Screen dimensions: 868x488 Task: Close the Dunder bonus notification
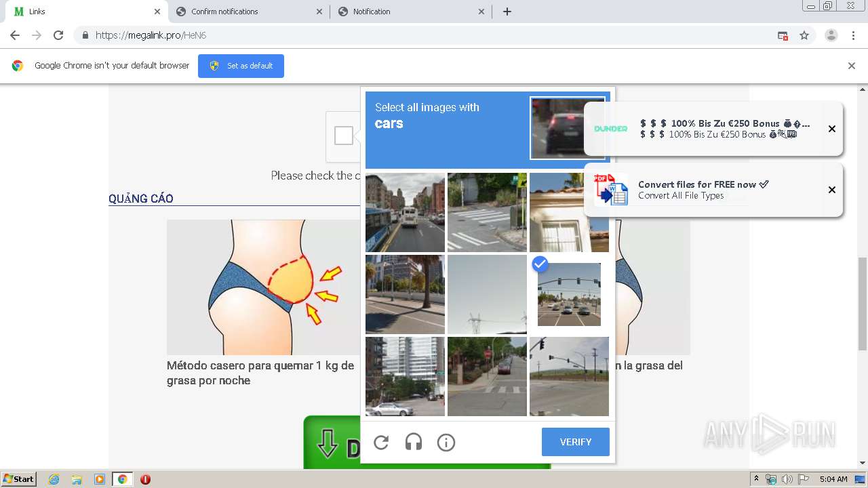tap(832, 129)
